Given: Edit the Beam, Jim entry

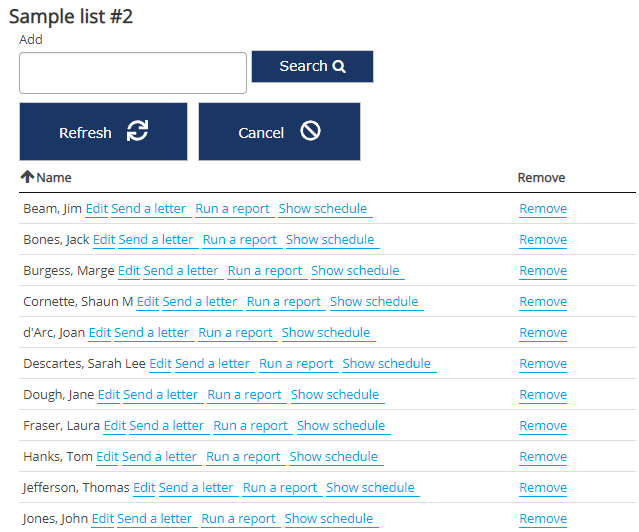Looking at the screenshot, I should (97, 209).
